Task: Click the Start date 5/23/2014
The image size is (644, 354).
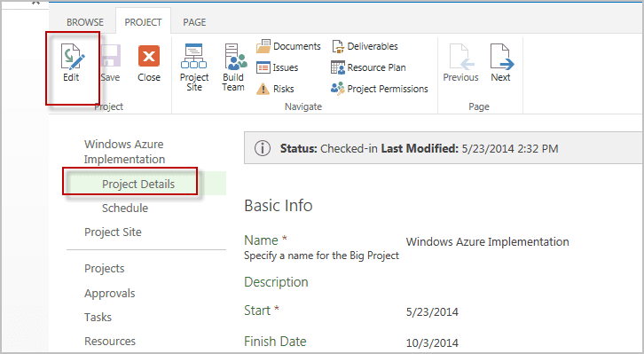Action: 432,311
